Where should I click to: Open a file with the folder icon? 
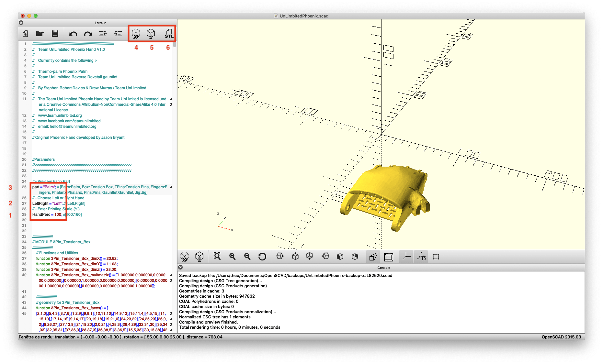40,34
